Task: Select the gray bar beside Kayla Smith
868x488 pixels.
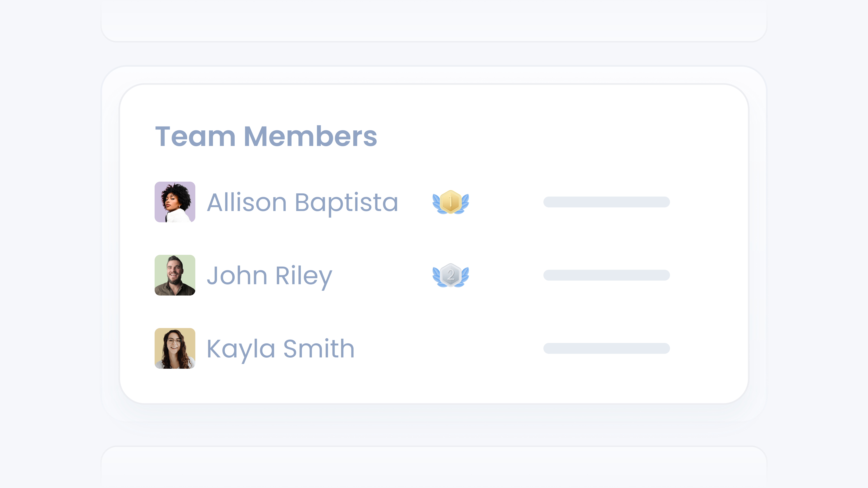Action: pos(606,348)
